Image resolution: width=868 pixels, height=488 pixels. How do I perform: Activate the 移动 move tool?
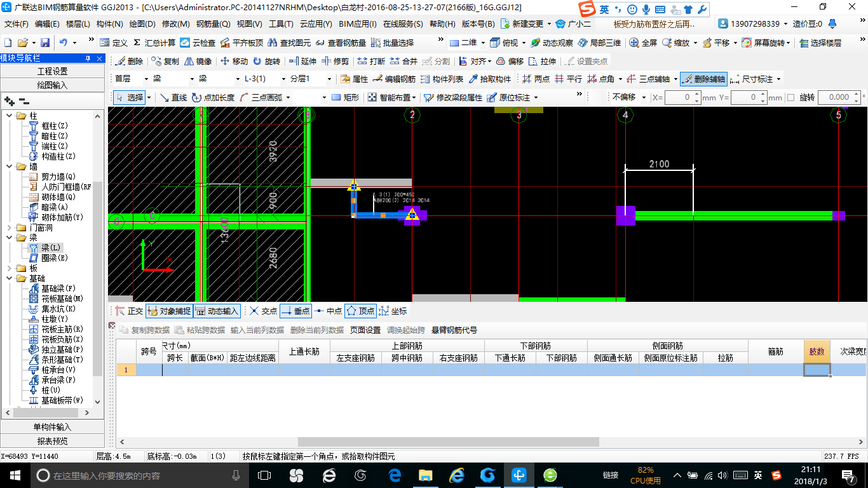pos(234,61)
